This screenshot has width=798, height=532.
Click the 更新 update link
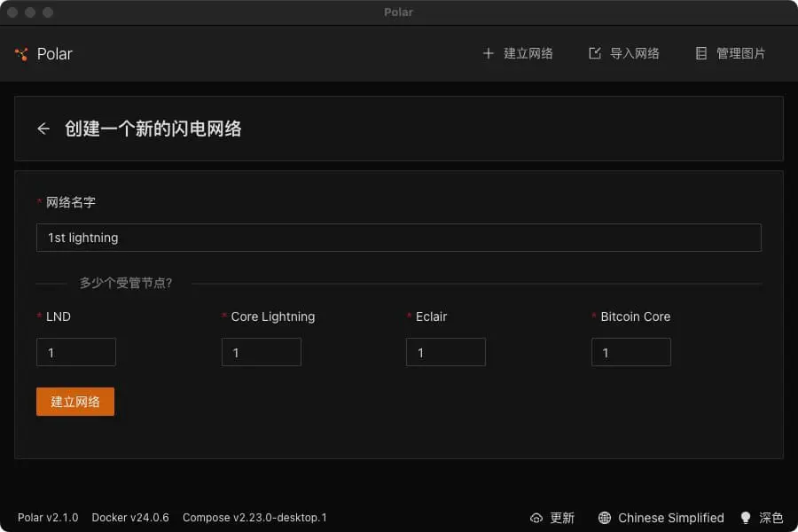(562, 518)
